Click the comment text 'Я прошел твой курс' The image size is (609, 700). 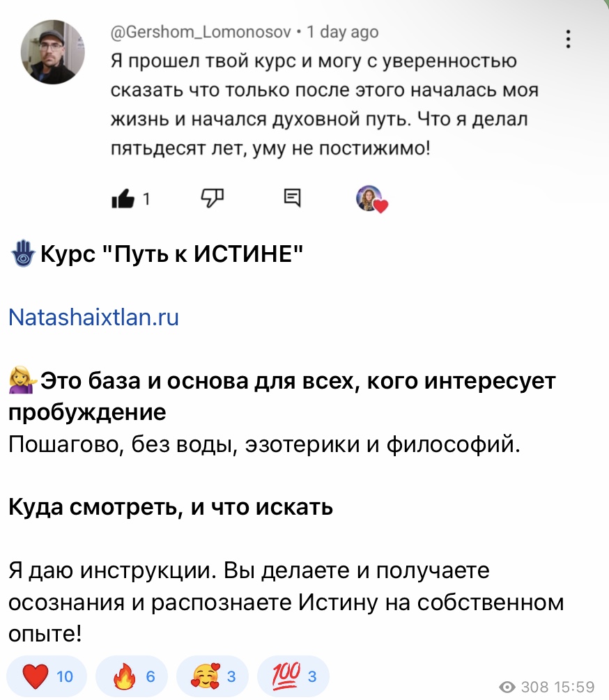[314, 61]
